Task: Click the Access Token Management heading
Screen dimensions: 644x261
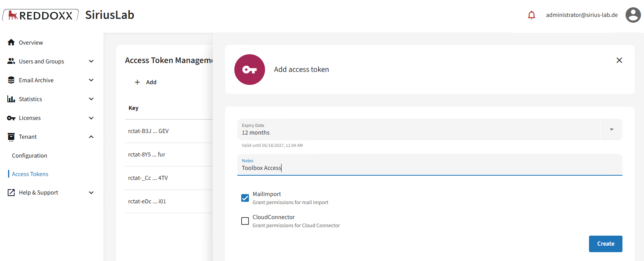Action: [x=169, y=60]
